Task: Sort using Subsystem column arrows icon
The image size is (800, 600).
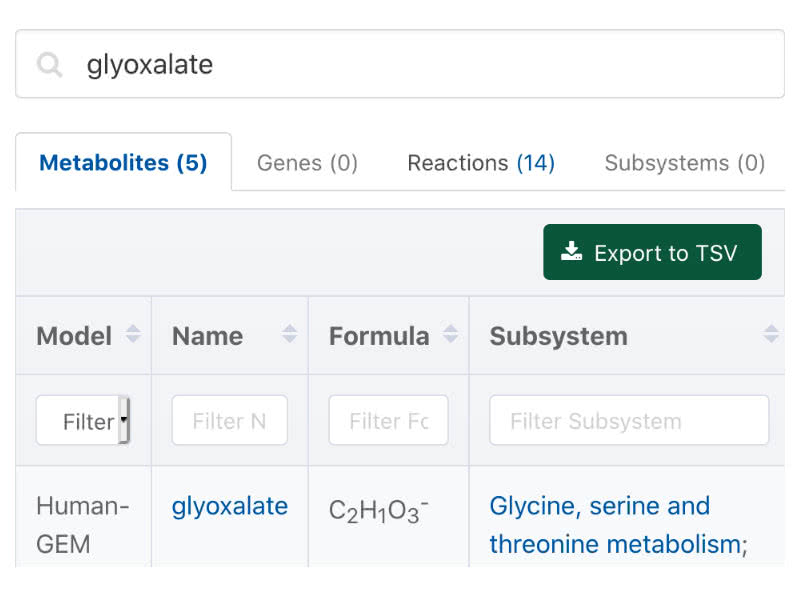Action: coord(770,335)
